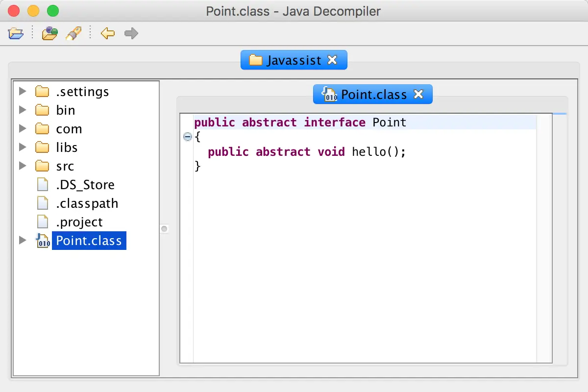The height and width of the screenshot is (392, 588).
Task: Click the src folder icon
Action: tap(43, 166)
